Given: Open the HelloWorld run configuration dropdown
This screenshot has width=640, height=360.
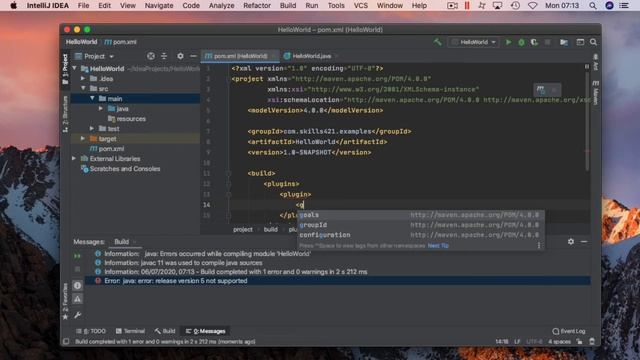Looking at the screenshot, I should (x=473, y=42).
